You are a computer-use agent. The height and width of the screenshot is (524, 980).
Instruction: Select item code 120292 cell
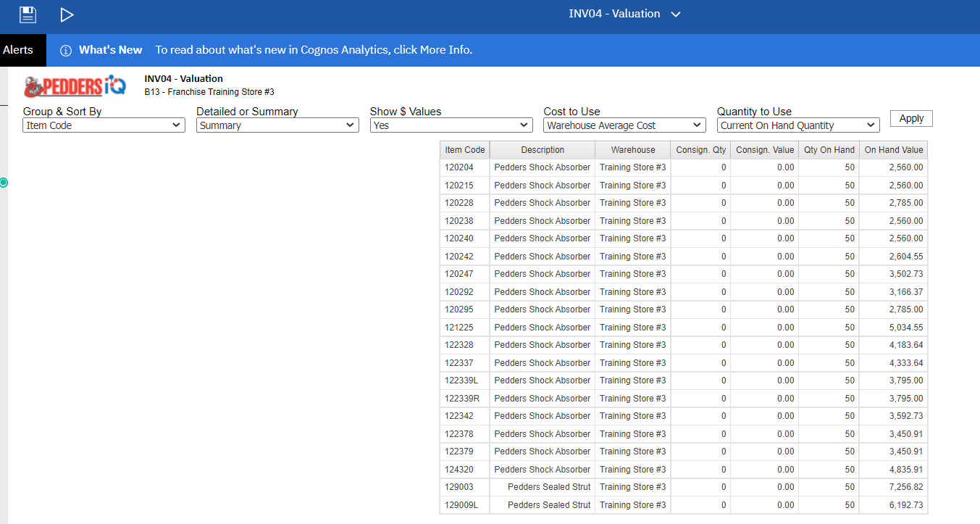pos(465,292)
